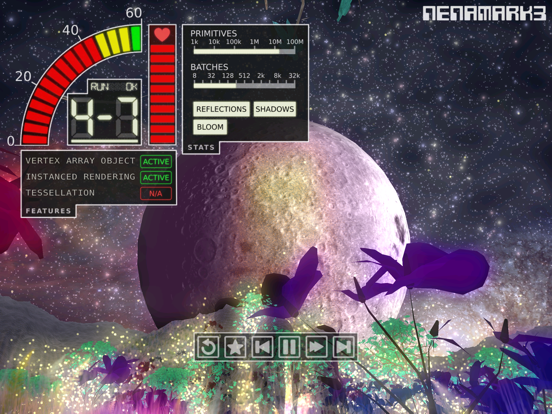Image resolution: width=552 pixels, height=414 pixels.
Task: Click the vertical red health meter
Action: tap(162, 94)
